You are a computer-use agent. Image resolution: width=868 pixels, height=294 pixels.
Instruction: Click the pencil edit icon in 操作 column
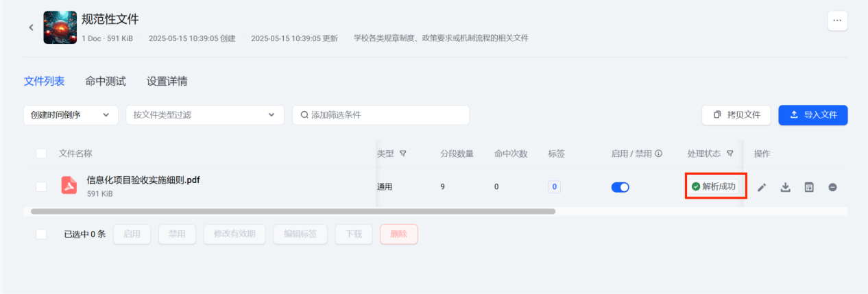pyautogui.click(x=762, y=187)
